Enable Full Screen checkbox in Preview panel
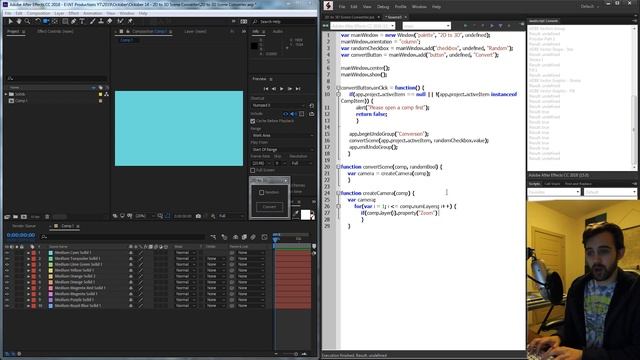640x360 pixels. [253, 170]
